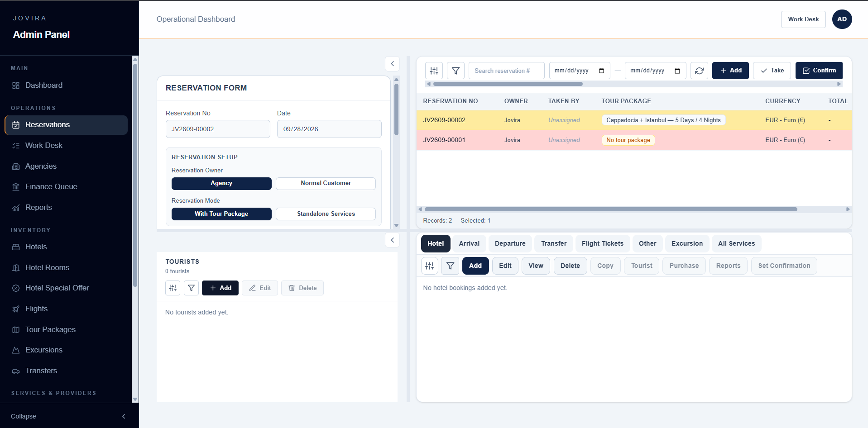Image resolution: width=868 pixels, height=428 pixels.
Task: Click the Reservations sidebar calendar icon
Action: point(16,125)
